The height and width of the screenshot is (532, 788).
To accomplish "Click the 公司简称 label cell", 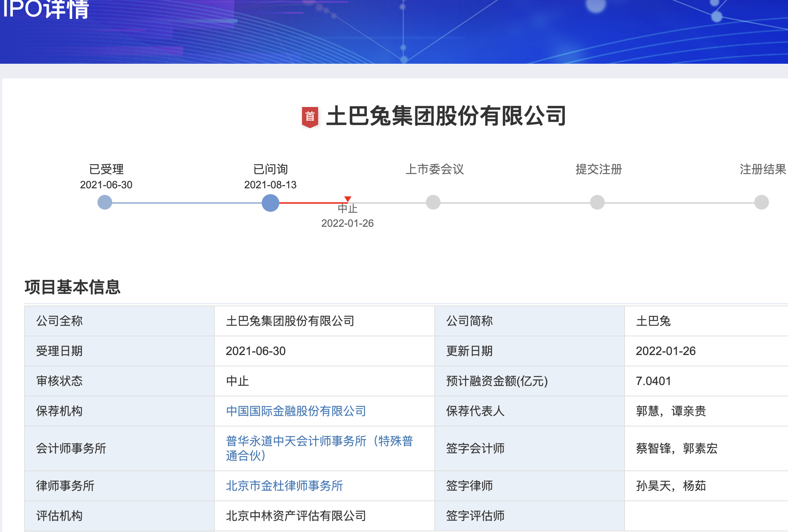I will click(530, 321).
